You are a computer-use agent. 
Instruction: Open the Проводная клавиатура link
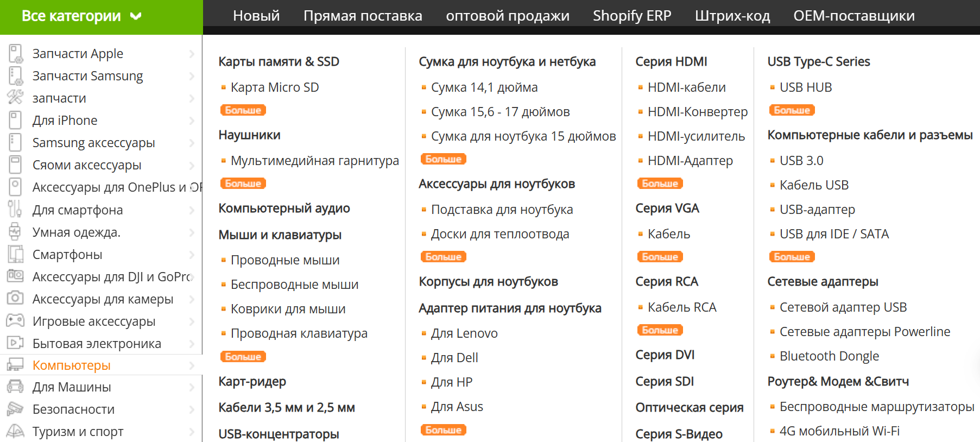point(299,333)
